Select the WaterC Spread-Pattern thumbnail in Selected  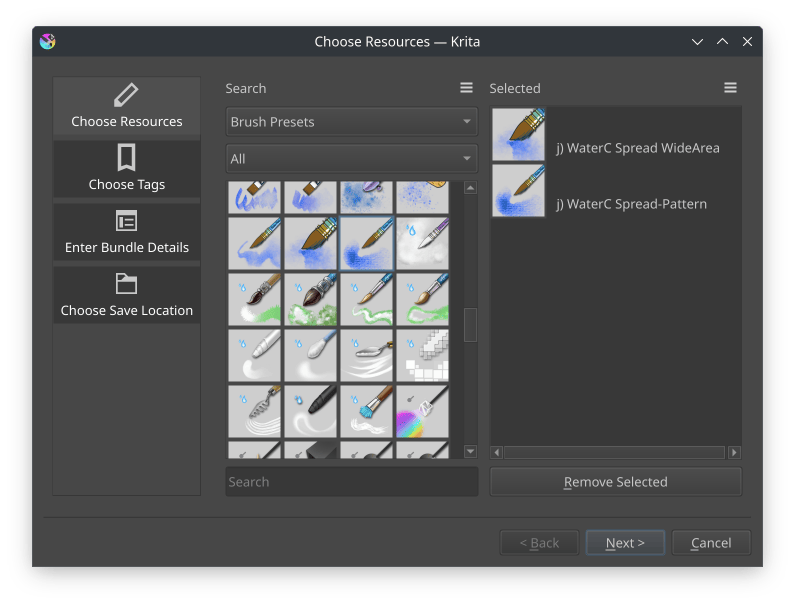click(518, 191)
